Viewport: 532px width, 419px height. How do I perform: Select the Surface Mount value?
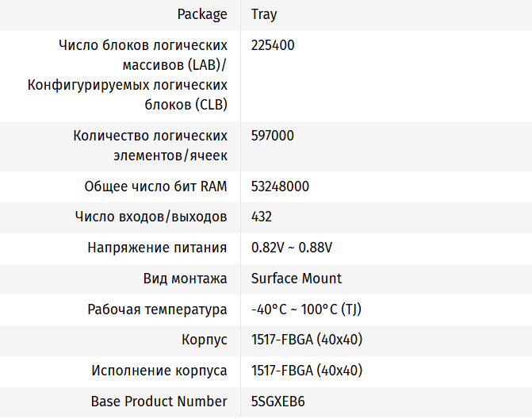(297, 279)
